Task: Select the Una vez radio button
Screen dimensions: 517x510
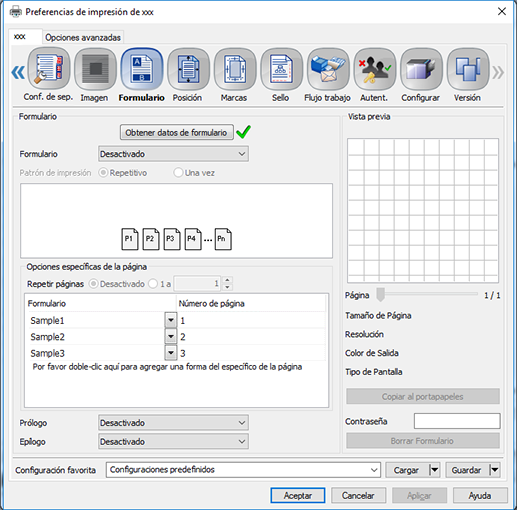Action: click(178, 173)
